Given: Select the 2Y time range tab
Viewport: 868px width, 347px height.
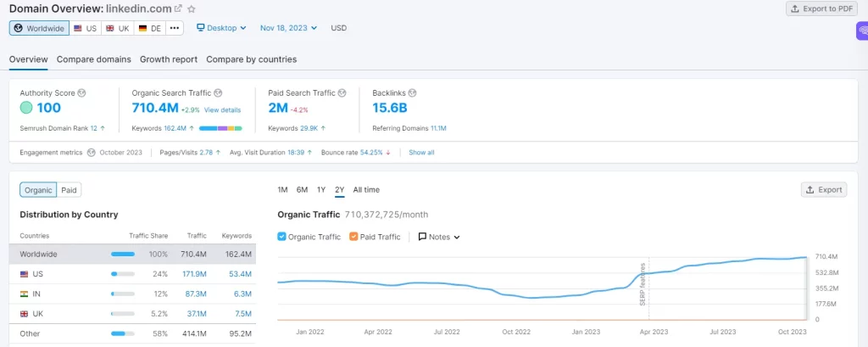Looking at the screenshot, I should pos(339,189).
